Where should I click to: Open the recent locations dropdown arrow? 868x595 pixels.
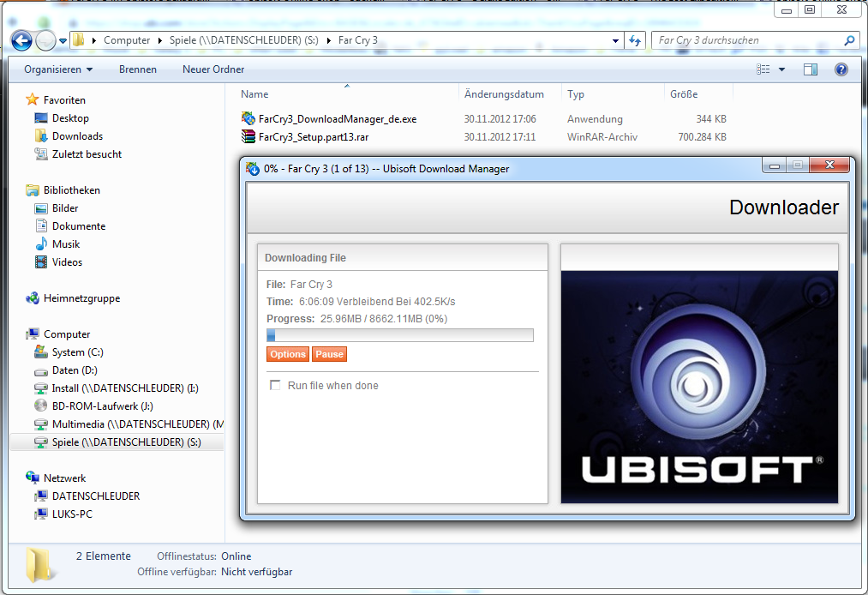63,41
